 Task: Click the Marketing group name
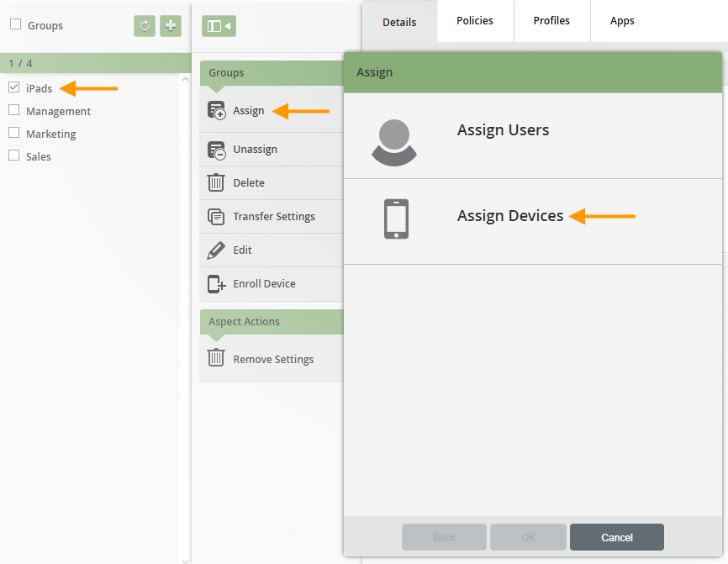(51, 134)
